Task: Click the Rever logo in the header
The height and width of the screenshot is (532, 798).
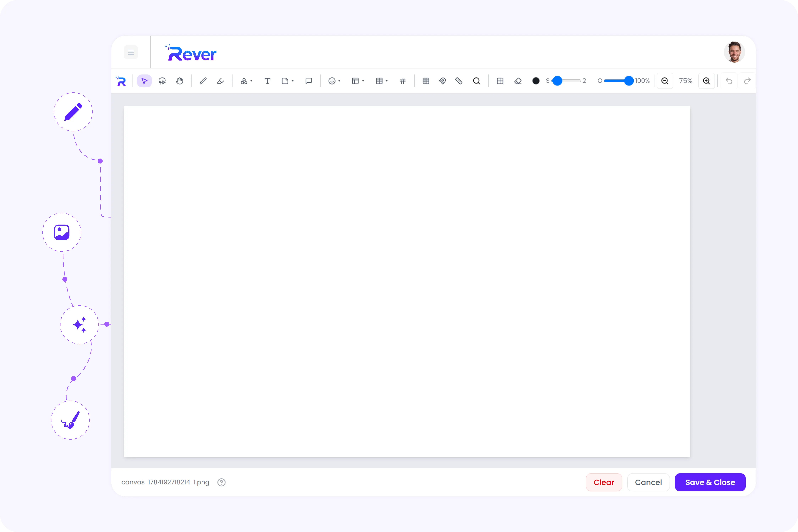Action: (191, 53)
